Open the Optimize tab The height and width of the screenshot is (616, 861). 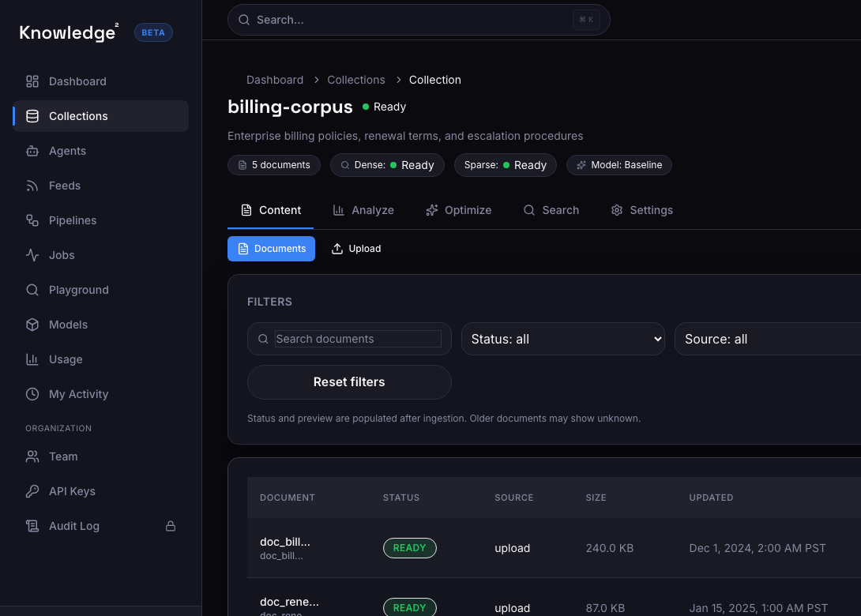point(458,210)
